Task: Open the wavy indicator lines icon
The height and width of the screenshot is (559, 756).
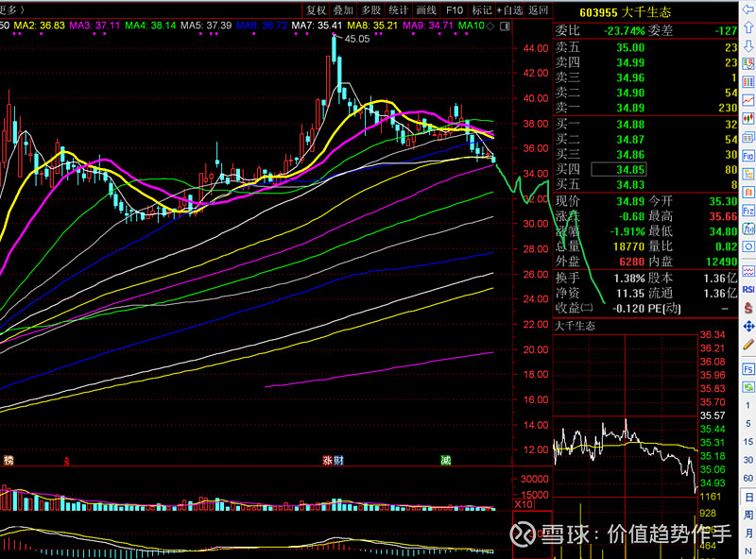Action: [748, 271]
